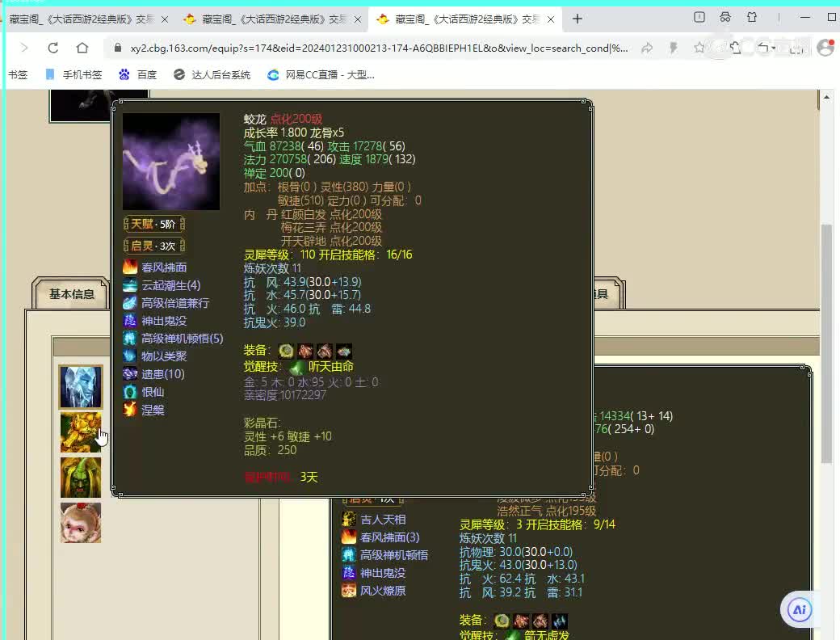This screenshot has height=640, width=840.
Task: Go to browser home page icon
Action: pyautogui.click(x=82, y=48)
